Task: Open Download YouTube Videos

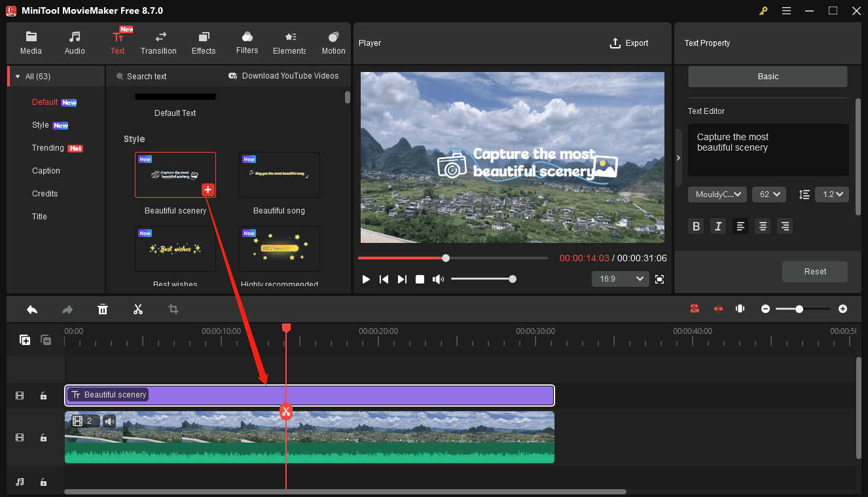Action: coord(283,76)
